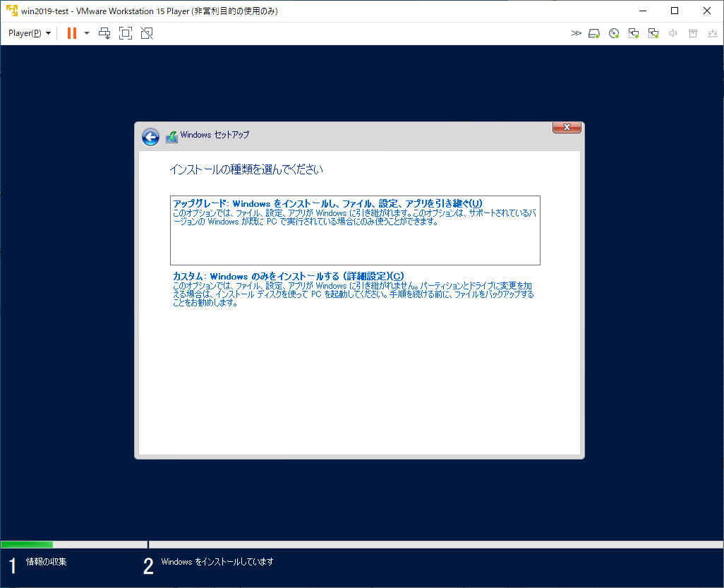The image size is (724, 588).
Task: Click the CD/DVD drive icon
Action: tap(613, 32)
